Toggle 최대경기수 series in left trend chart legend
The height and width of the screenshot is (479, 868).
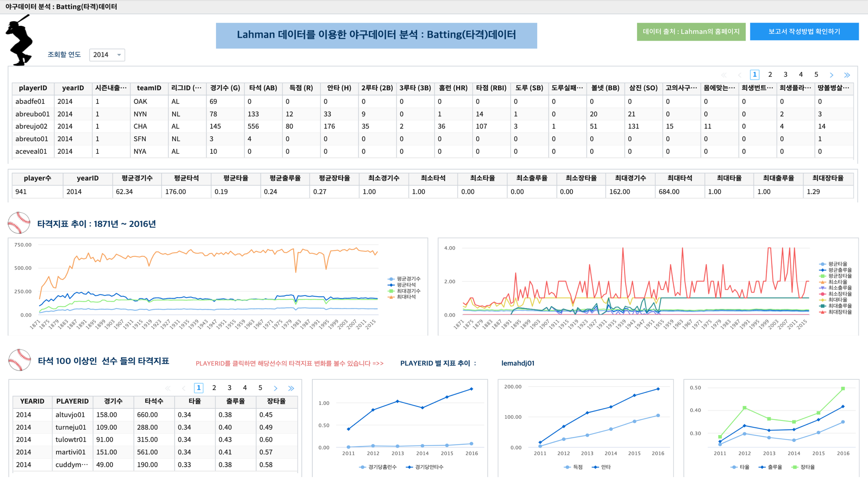coord(404,291)
